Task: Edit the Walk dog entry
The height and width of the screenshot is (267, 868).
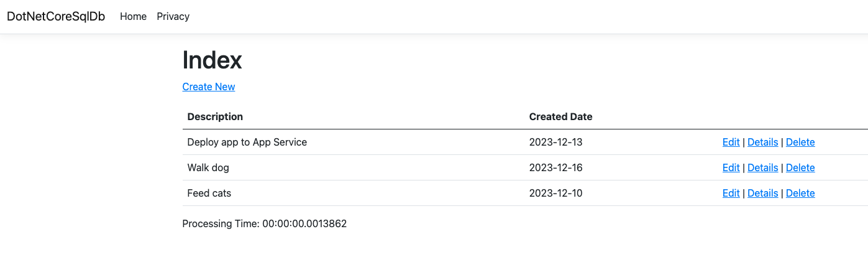Action: click(x=731, y=167)
